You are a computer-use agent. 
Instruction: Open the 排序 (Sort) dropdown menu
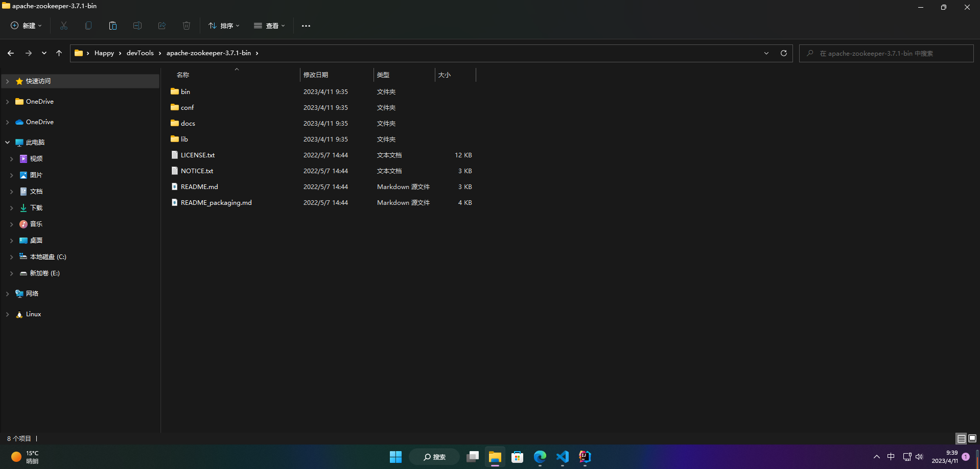coord(224,26)
